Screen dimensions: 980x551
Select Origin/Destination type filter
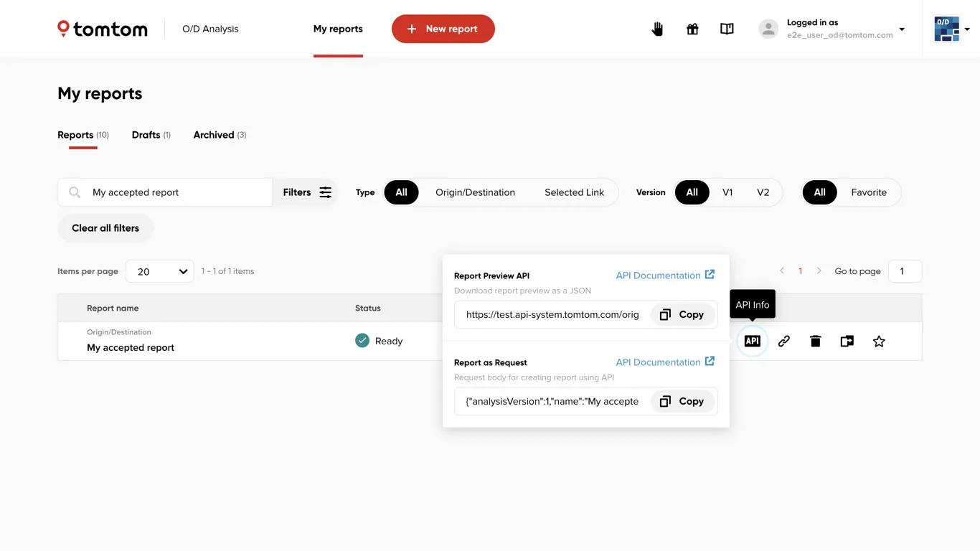pyautogui.click(x=475, y=192)
